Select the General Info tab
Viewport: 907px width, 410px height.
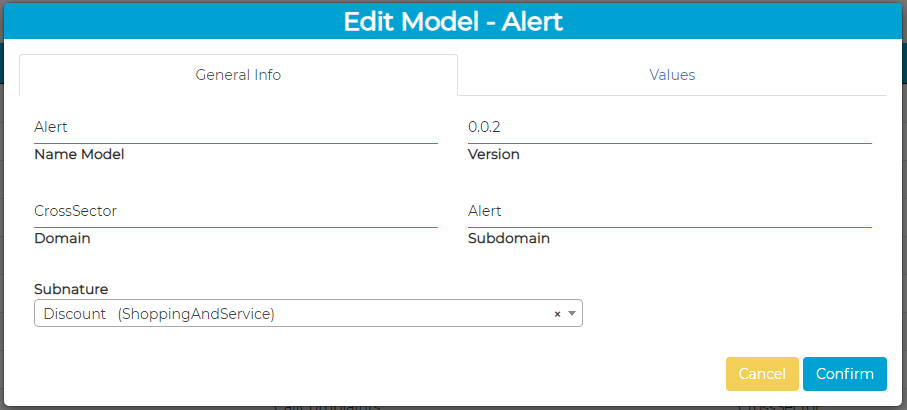[x=238, y=75]
